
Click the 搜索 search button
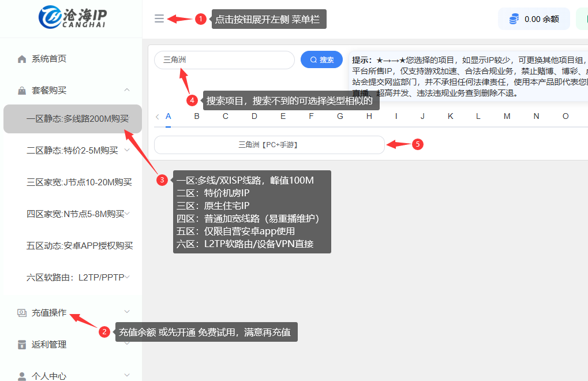click(x=321, y=59)
